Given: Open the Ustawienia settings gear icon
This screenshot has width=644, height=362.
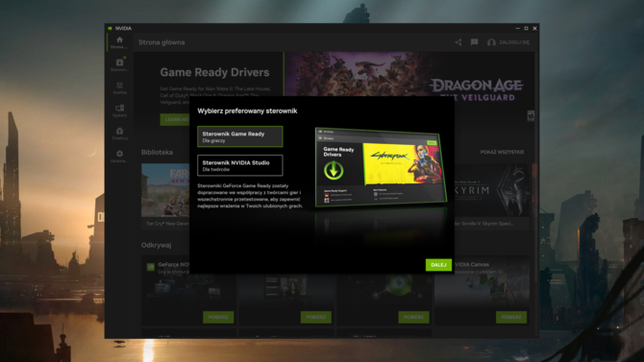Looking at the screenshot, I should pos(119,154).
